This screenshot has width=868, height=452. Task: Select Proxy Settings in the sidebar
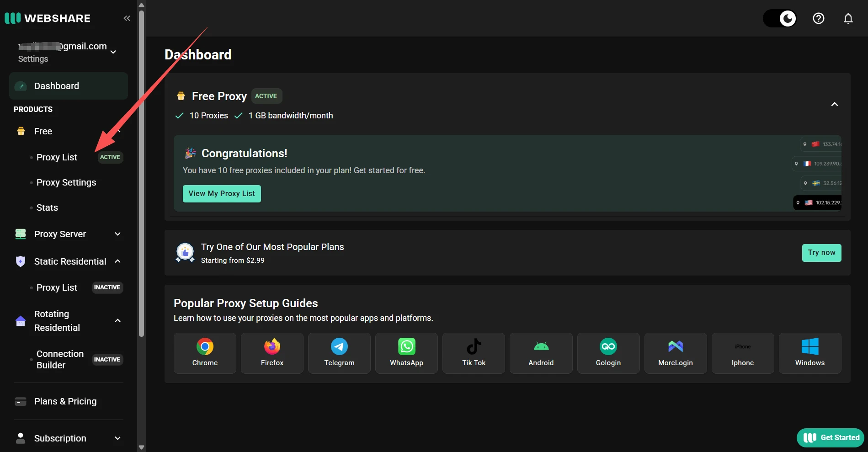coord(66,182)
